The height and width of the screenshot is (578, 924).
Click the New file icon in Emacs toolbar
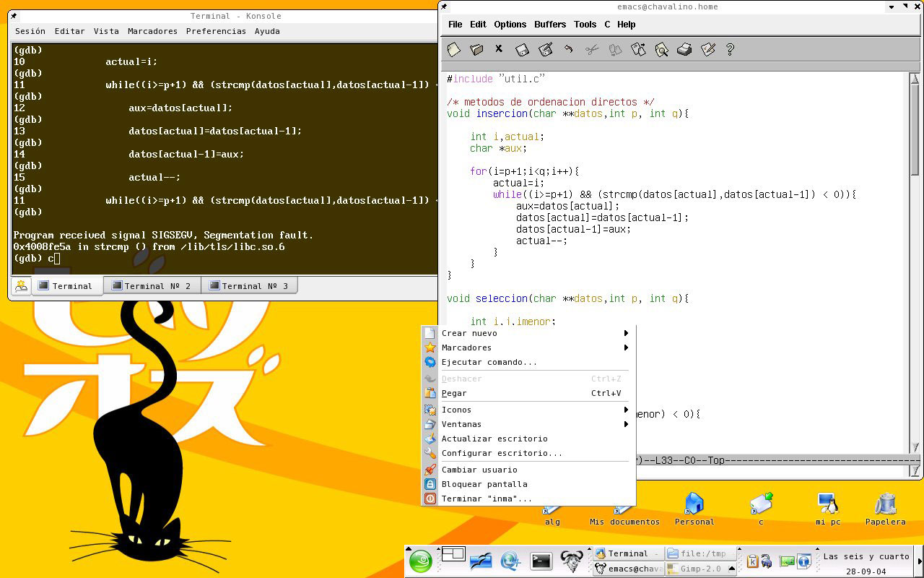coord(454,49)
